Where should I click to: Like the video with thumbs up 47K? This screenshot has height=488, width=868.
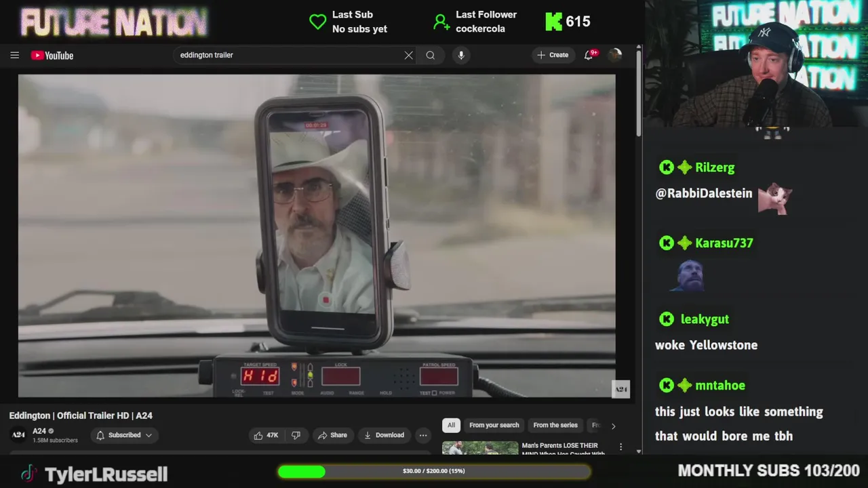(266, 435)
